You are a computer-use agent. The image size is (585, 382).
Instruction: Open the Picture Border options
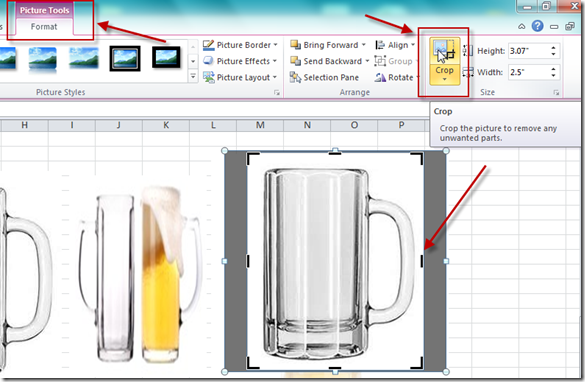240,45
